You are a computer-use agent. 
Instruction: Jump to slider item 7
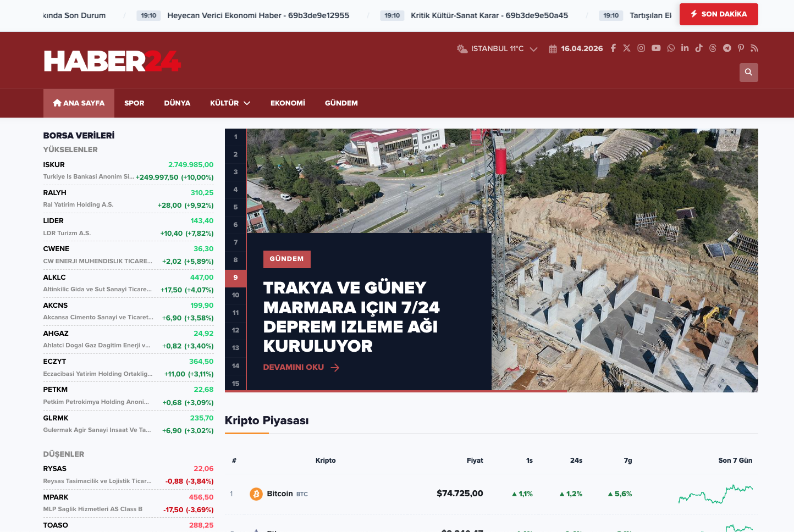[x=235, y=242]
